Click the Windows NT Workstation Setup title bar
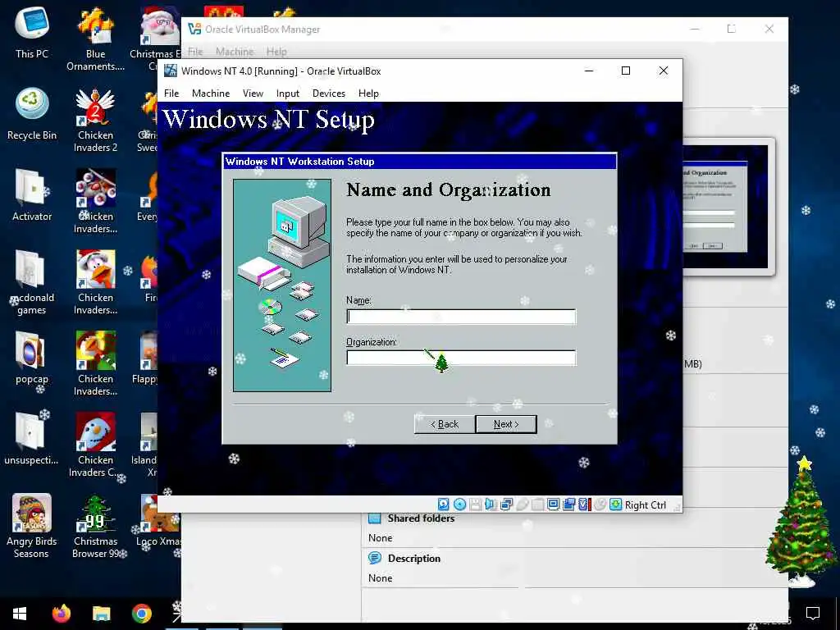 click(x=419, y=162)
